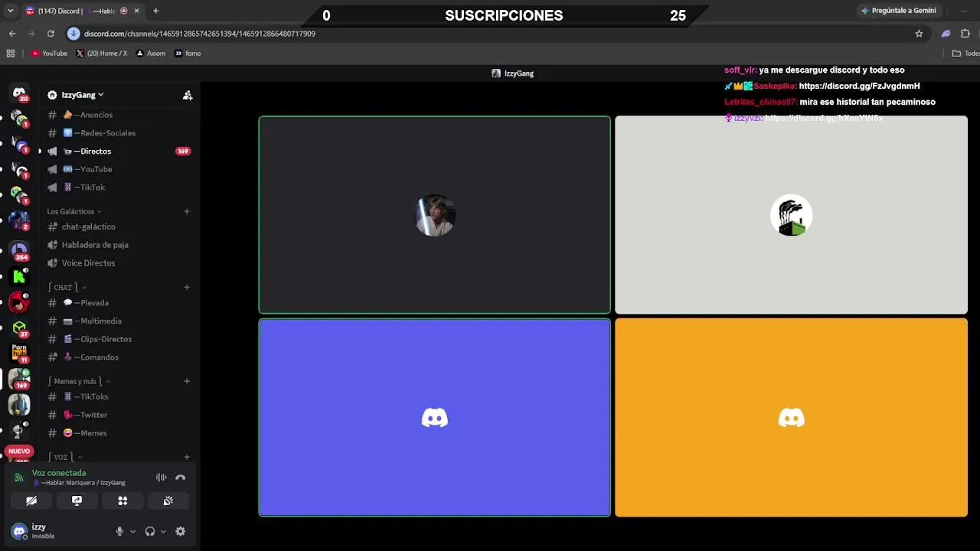Open the activities launcher button
Screen dimensions: 980x551
click(122, 500)
